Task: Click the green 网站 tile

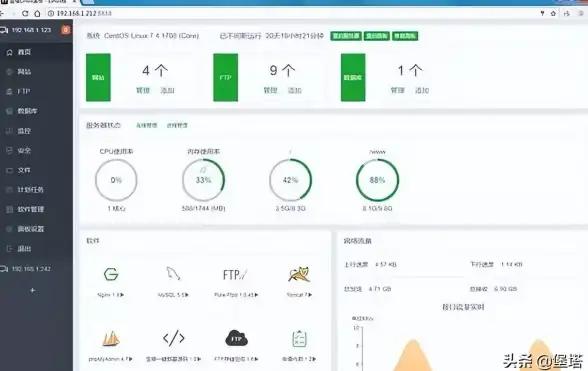Action: point(98,77)
